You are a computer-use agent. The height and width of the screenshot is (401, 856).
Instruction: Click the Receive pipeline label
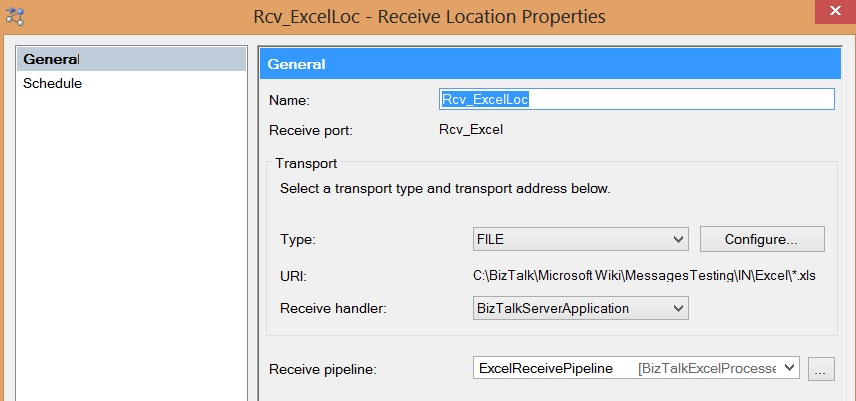click(x=323, y=369)
